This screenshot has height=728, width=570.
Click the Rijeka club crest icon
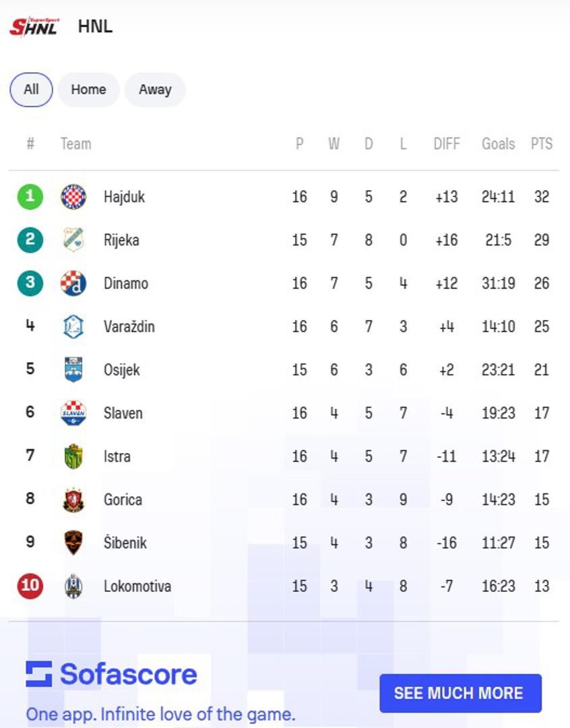coord(73,240)
